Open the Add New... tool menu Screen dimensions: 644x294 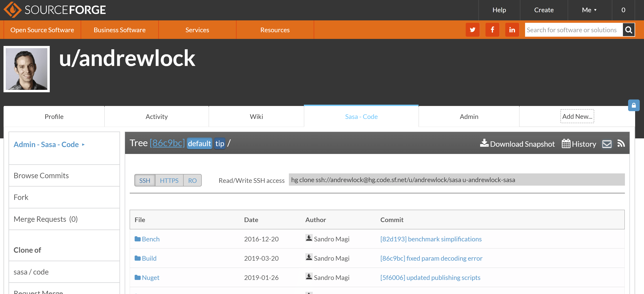point(577,117)
